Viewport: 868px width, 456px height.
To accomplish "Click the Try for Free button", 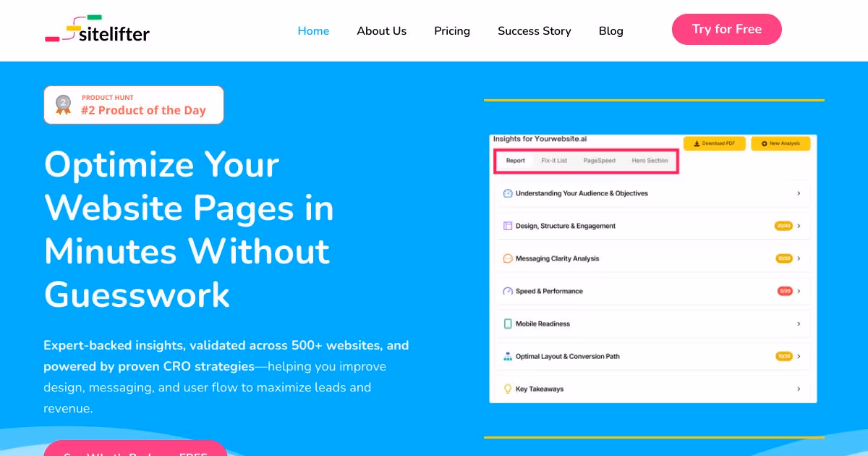I will tap(726, 29).
